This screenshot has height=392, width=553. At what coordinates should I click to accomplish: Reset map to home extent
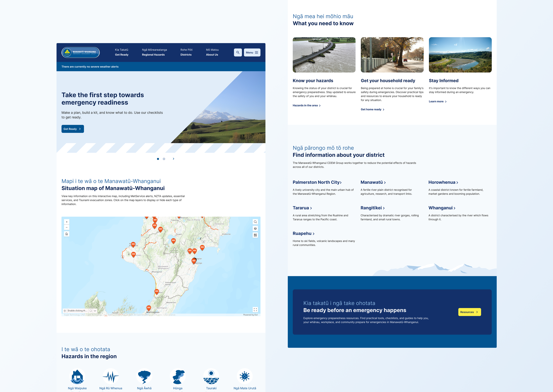click(67, 234)
